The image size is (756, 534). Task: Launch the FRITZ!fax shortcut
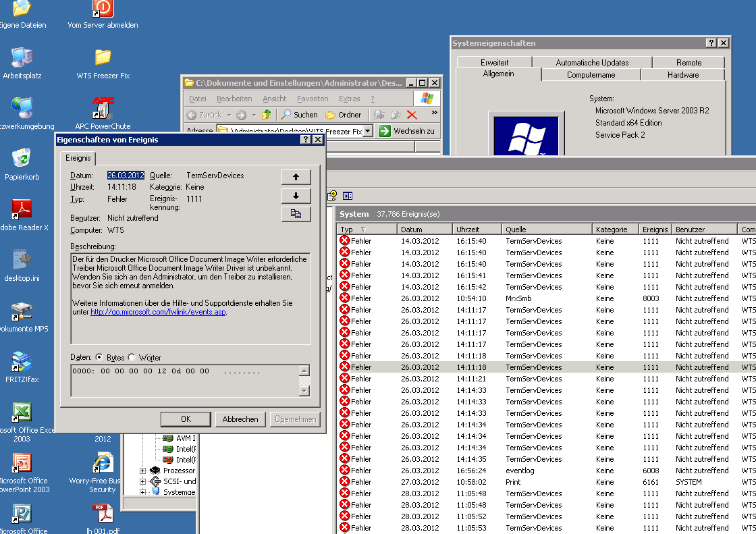tap(22, 367)
